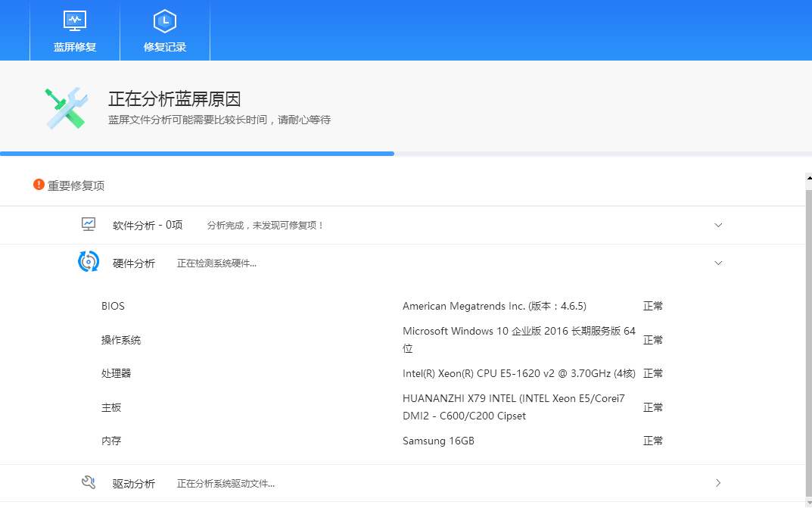
Task: Click the 修复记录 clock icon
Action: [x=164, y=21]
